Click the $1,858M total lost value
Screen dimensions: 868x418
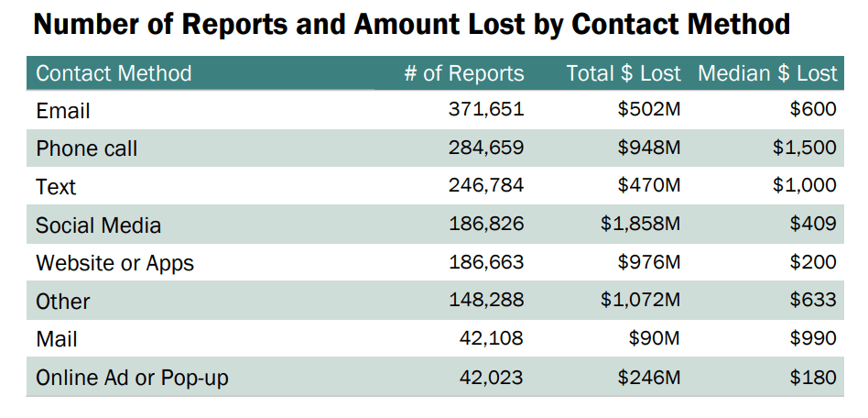coord(641,225)
